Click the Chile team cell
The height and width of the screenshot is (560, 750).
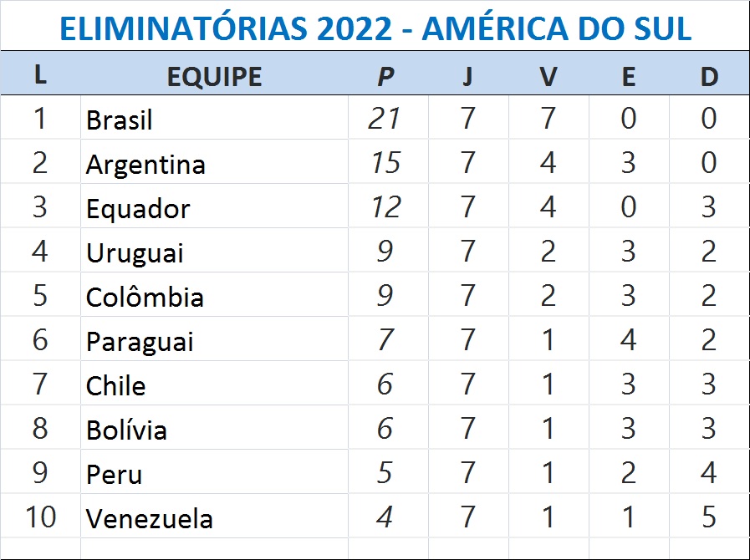[x=116, y=386]
